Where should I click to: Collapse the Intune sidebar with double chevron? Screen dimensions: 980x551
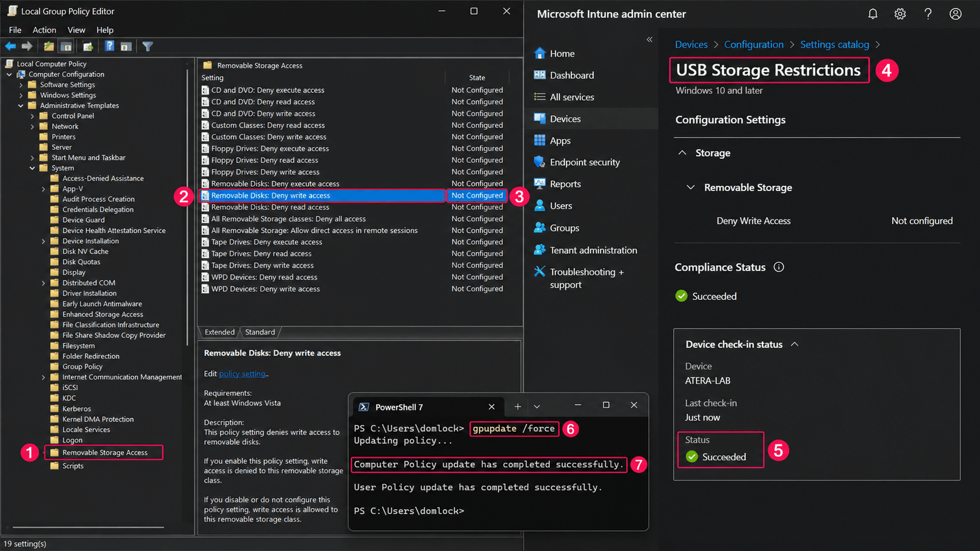pos(649,39)
